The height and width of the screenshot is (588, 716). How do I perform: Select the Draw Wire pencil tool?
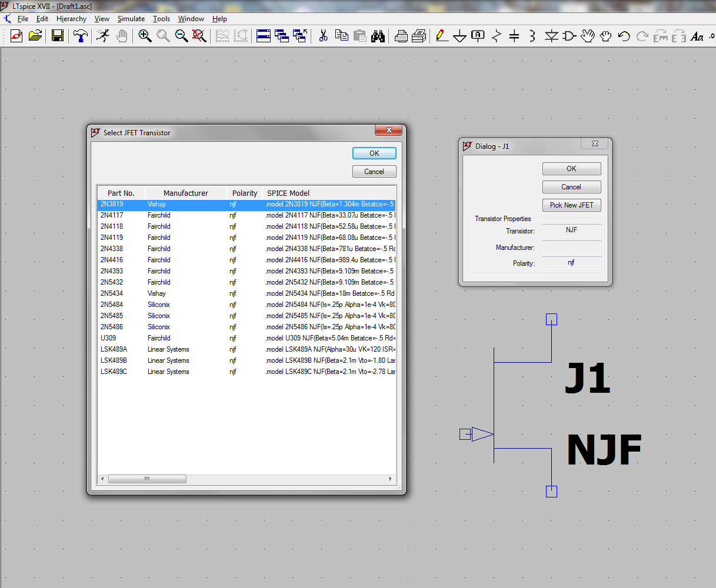442,36
